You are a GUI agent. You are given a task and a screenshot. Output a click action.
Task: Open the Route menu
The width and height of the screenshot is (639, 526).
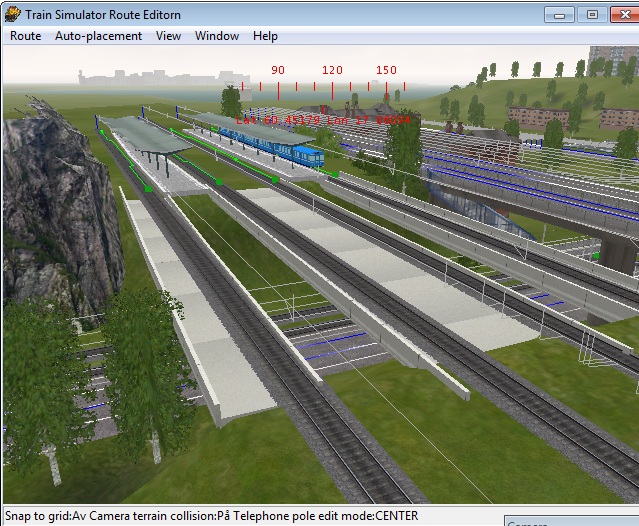pyautogui.click(x=25, y=36)
